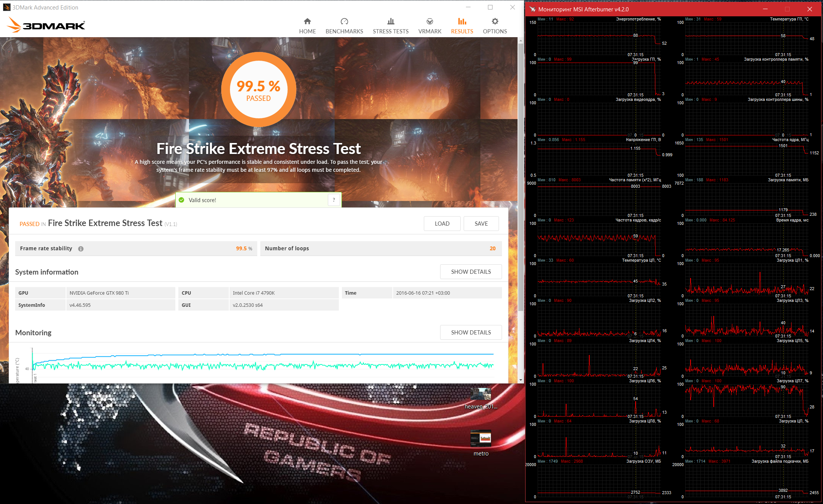This screenshot has height=504, width=823.
Task: Open BENCHMARKS gauge icon
Action: click(344, 21)
